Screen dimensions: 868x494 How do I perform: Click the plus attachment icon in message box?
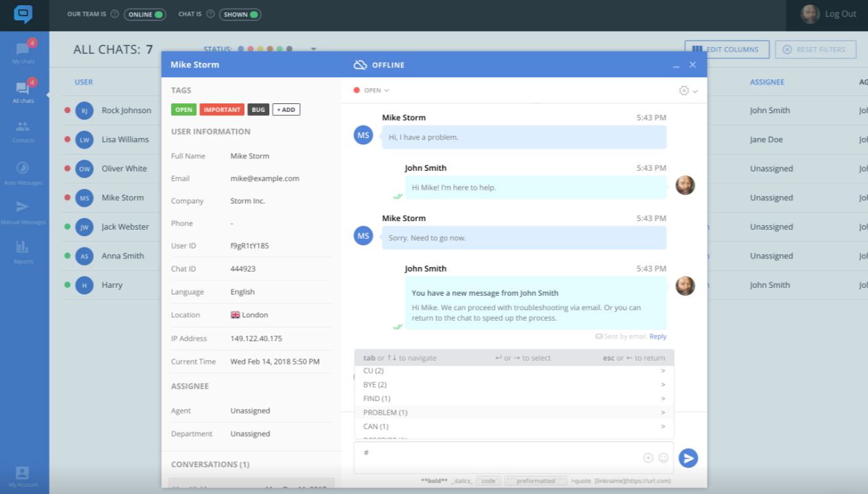pos(648,458)
